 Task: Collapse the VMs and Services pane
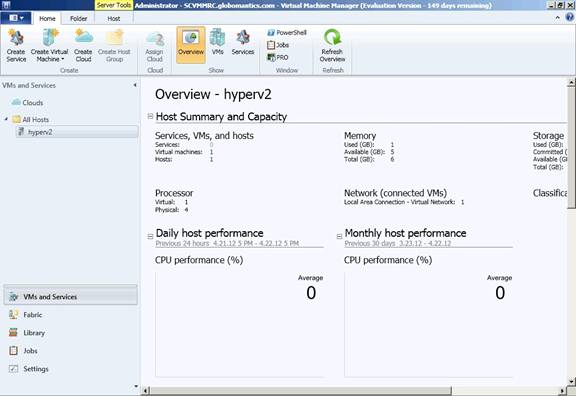coord(135,85)
